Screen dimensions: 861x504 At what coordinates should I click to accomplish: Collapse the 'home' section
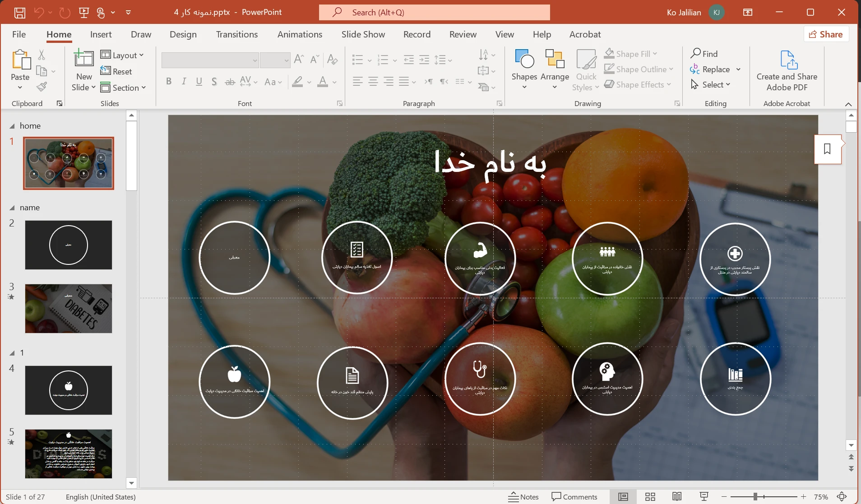pos(12,126)
